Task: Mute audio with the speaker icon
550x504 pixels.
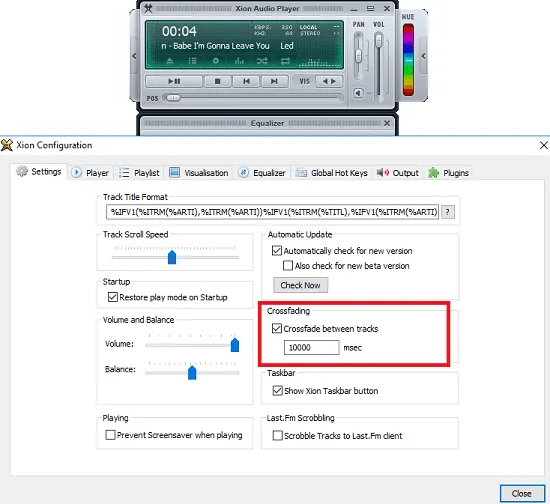Action: click(358, 93)
